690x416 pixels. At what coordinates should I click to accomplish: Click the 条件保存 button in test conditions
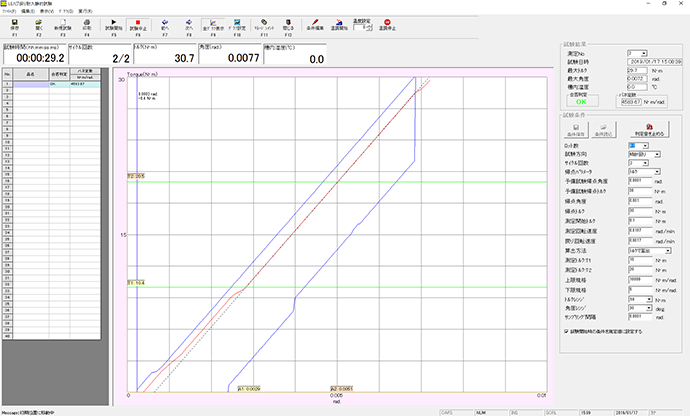(576, 130)
